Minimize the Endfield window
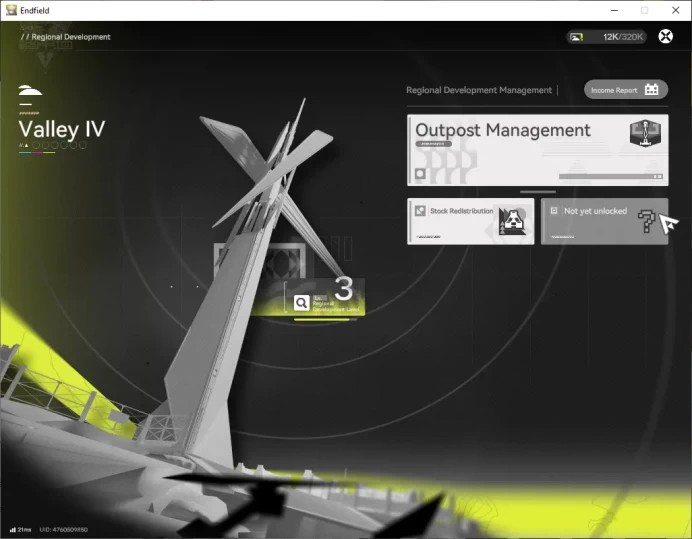The width and height of the screenshot is (692, 539). point(614,10)
